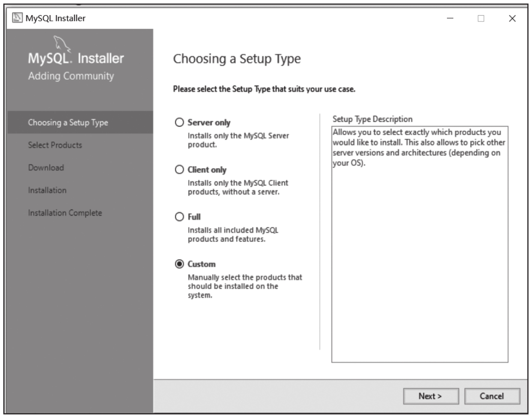
Task: Click the 'Choosing a Setup Type' page heading
Action: 237,59
